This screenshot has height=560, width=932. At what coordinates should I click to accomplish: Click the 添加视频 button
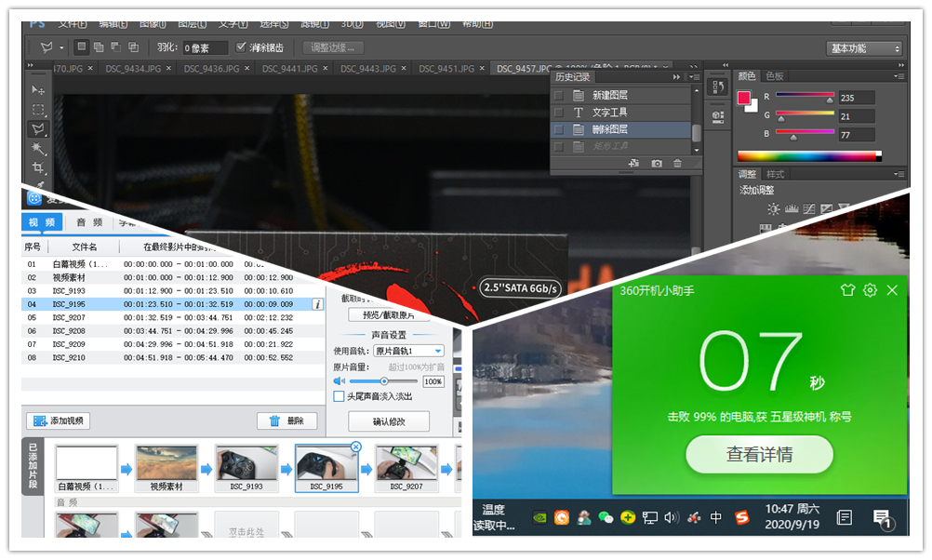pos(59,420)
